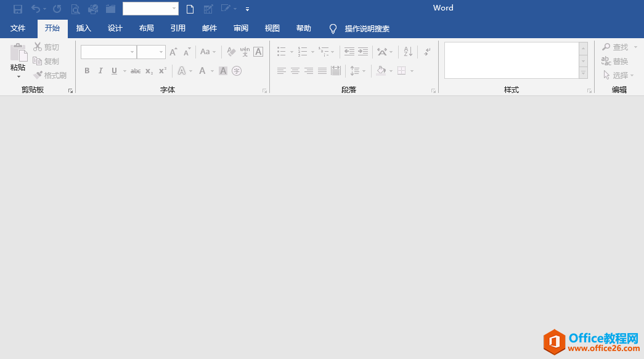Click the distributed alignment icon

point(336,71)
